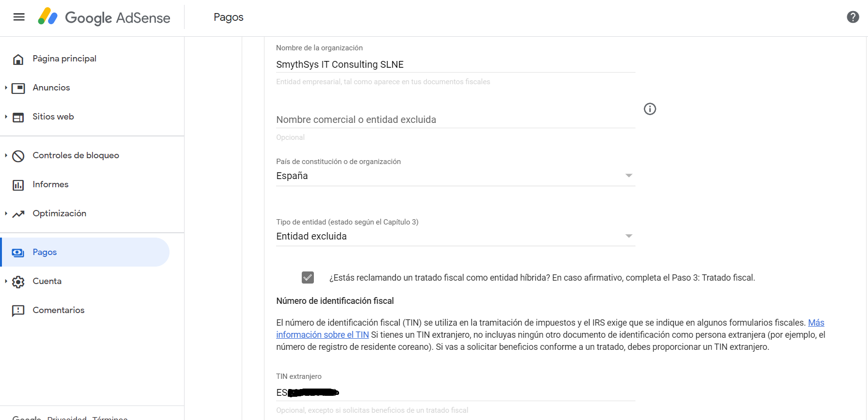This screenshot has width=868, height=420.
Task: Expand the Sitios web sidebar section
Action: pos(6,117)
